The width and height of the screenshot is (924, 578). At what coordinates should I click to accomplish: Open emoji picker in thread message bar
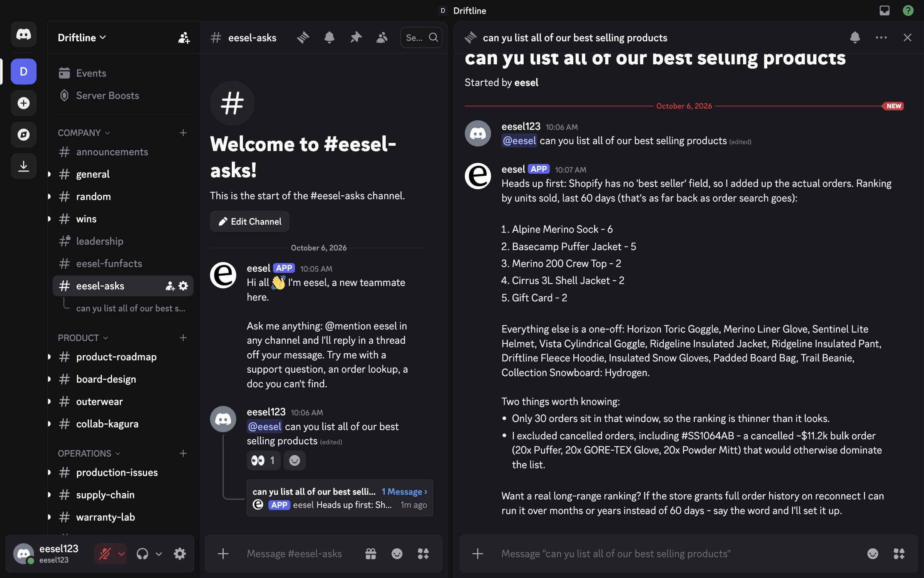(873, 554)
